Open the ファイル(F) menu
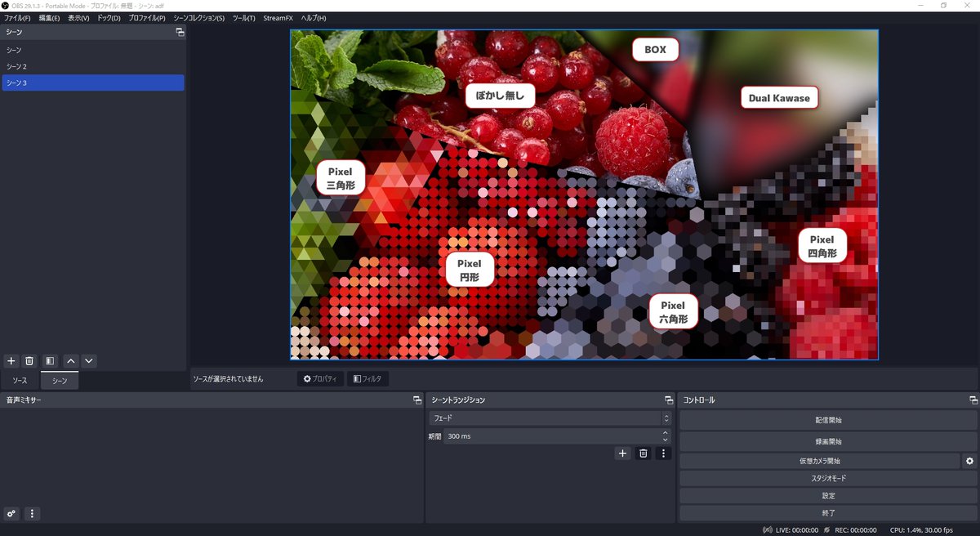Viewport: 980px width, 536px height. pos(17,18)
